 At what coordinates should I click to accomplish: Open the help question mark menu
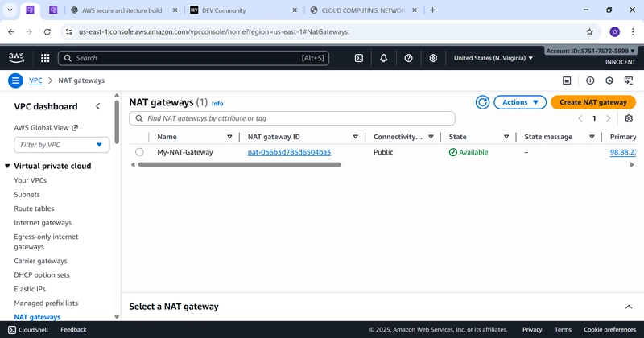(x=408, y=58)
